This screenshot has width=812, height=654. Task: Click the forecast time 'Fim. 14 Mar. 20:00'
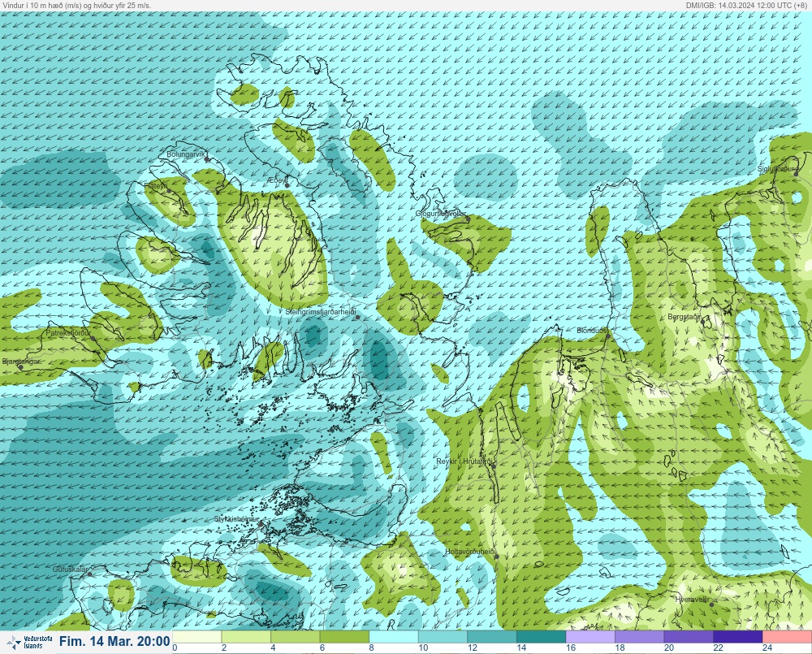coord(114,642)
